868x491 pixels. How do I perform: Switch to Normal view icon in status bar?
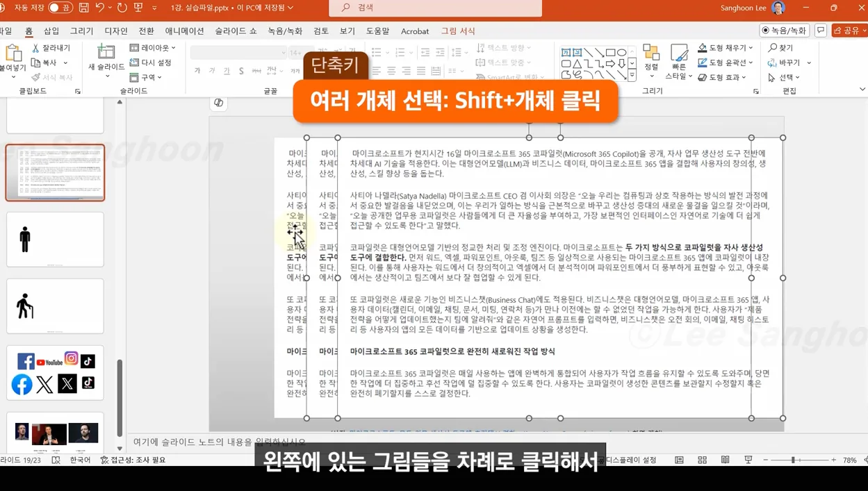click(x=679, y=460)
